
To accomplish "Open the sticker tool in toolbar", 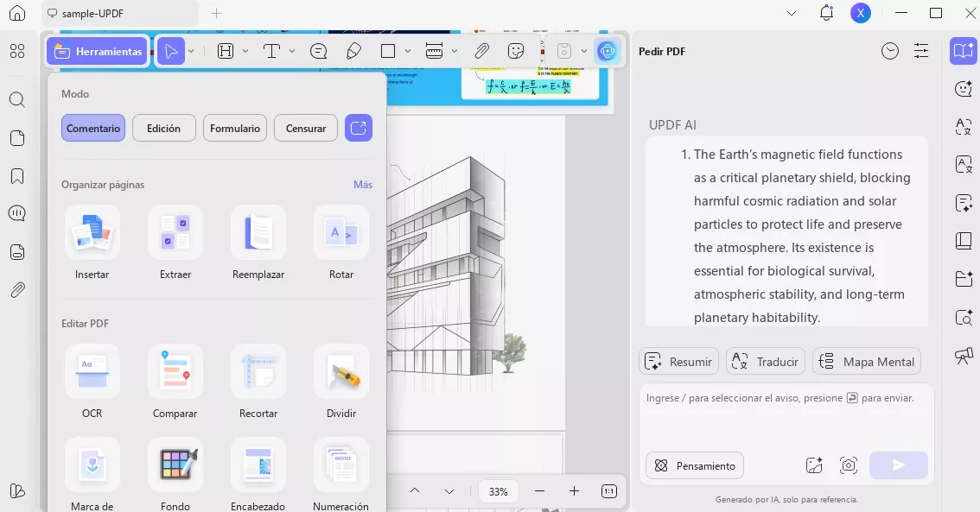I will pos(516,51).
